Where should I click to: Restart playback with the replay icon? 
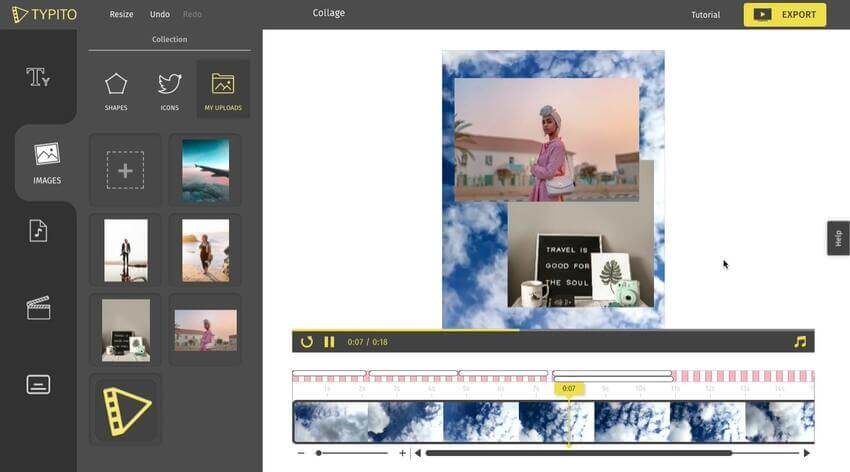pos(306,342)
